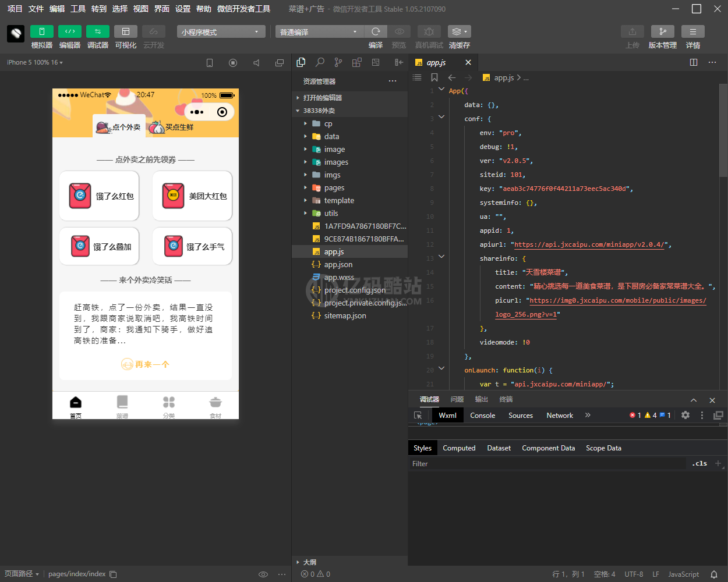Viewport: 728px width, 582px height.
Task: Expand the pages folder in the tree
Action: [334, 187]
